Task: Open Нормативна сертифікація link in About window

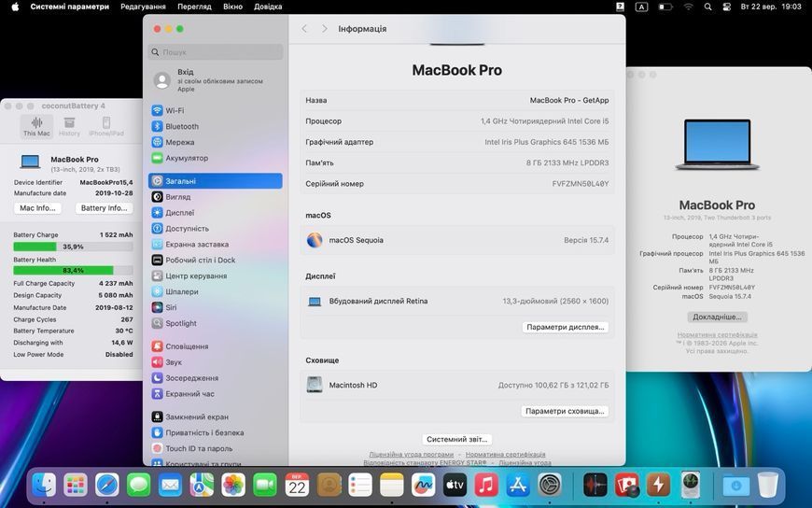Action: click(717, 335)
